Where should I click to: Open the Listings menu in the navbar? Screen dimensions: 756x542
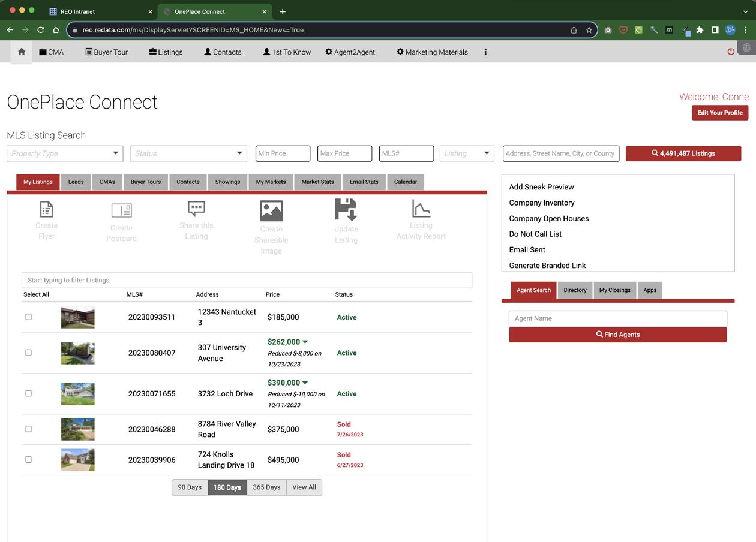pos(166,52)
